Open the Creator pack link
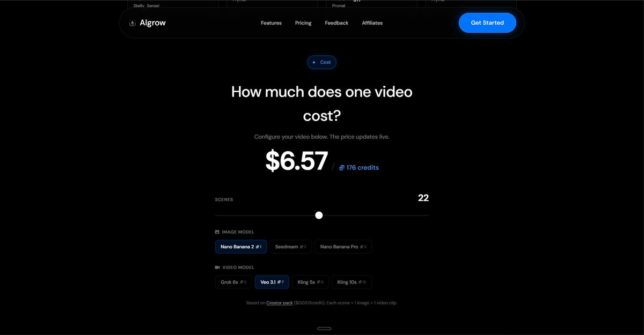 [x=280, y=303]
